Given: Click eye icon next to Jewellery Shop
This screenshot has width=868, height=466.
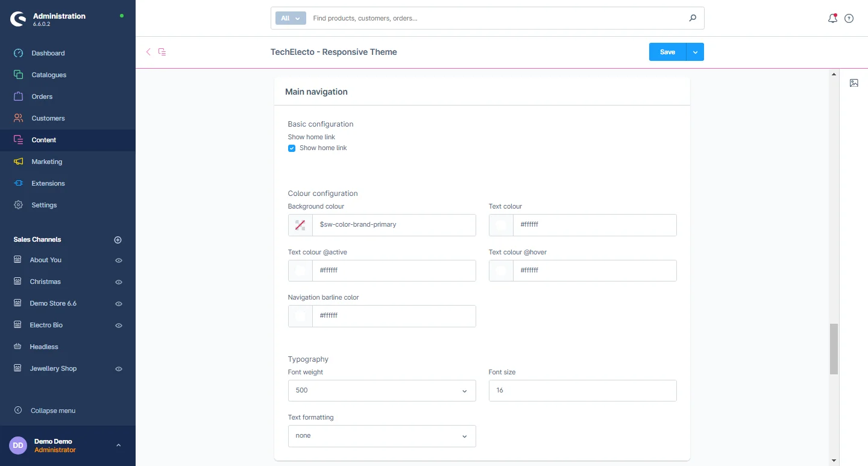Looking at the screenshot, I should point(119,369).
